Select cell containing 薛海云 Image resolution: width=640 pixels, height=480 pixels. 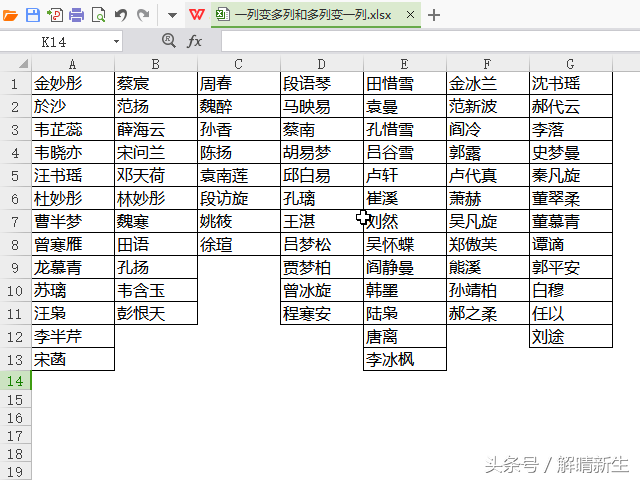(156, 130)
